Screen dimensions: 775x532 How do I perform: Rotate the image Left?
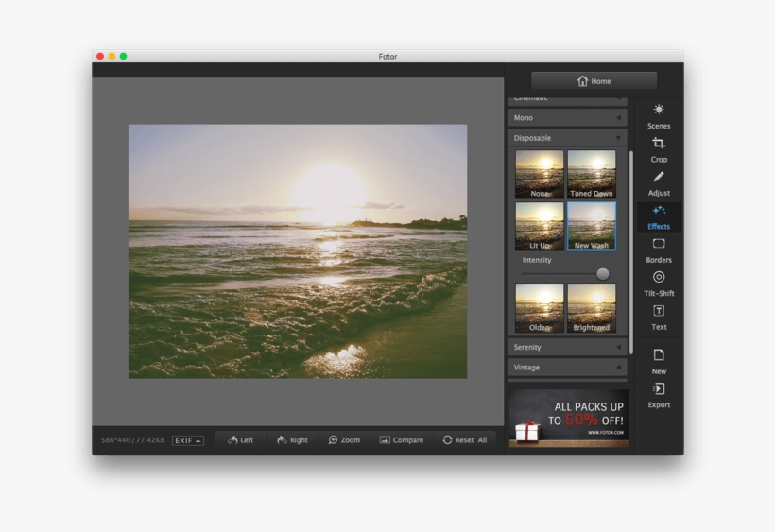(x=240, y=439)
